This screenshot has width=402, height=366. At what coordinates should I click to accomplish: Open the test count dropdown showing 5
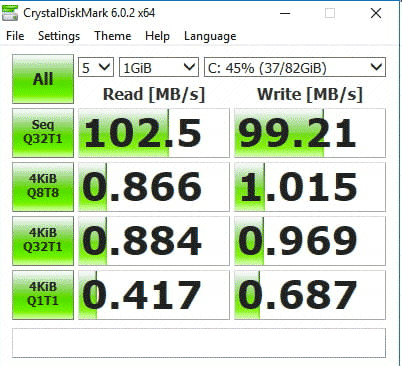click(96, 68)
